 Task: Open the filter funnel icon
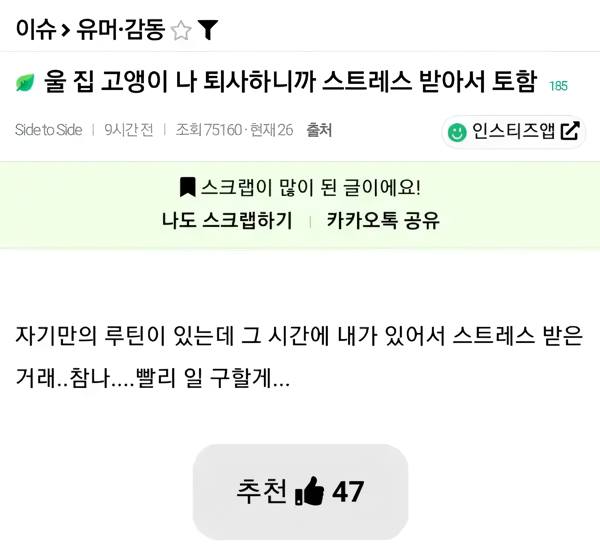208,31
